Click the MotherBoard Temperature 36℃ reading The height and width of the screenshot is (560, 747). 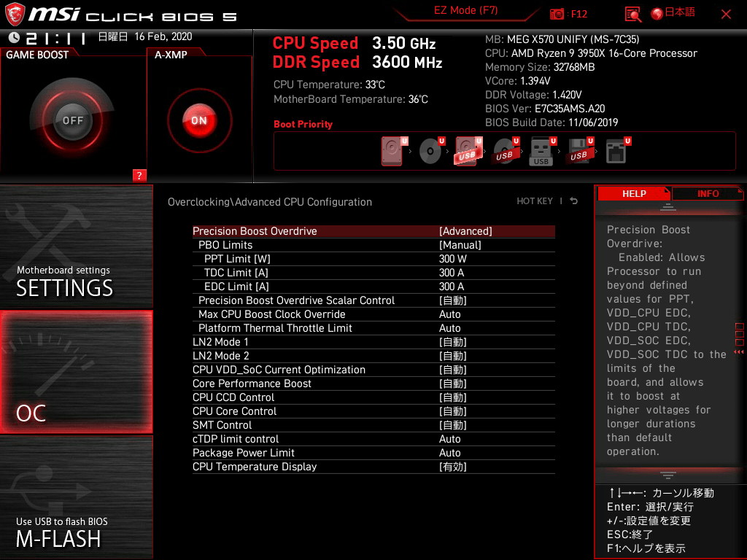[351, 99]
